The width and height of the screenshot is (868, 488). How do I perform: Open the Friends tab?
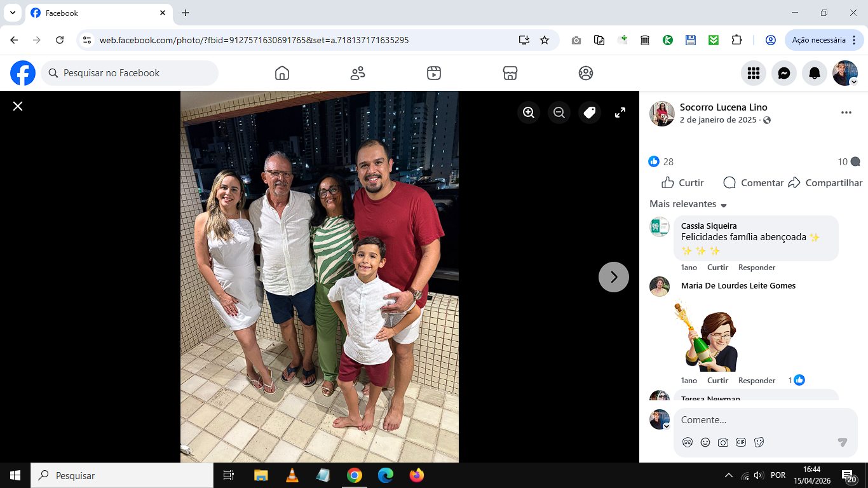point(358,73)
